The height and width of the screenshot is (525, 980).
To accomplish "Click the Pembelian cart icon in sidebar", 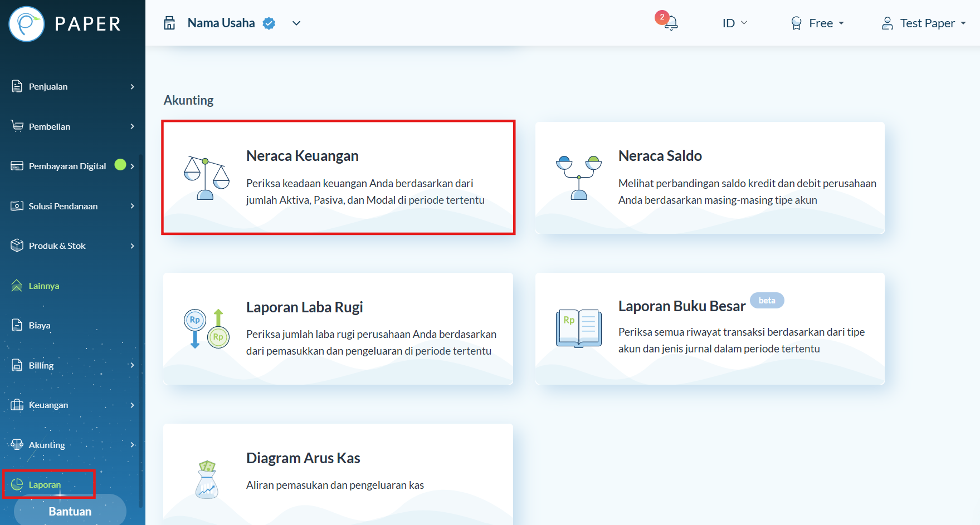I will tap(17, 126).
